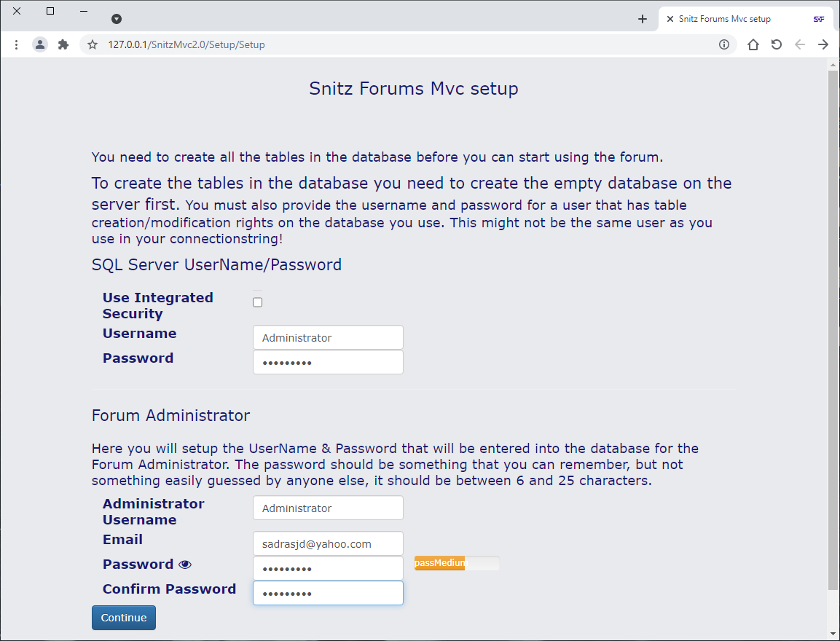Image resolution: width=840 pixels, height=641 pixels.
Task: Focus the Email input field
Action: click(x=328, y=544)
